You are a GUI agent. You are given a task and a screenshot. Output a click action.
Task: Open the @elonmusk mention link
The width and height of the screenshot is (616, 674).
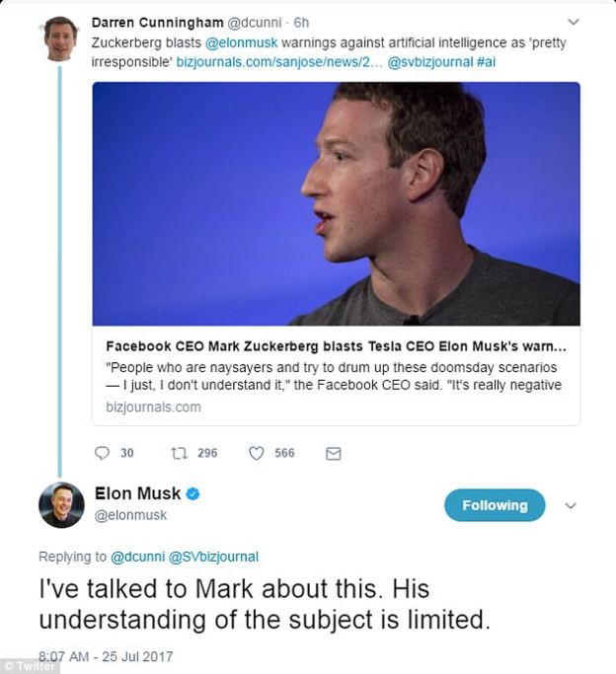[241, 43]
